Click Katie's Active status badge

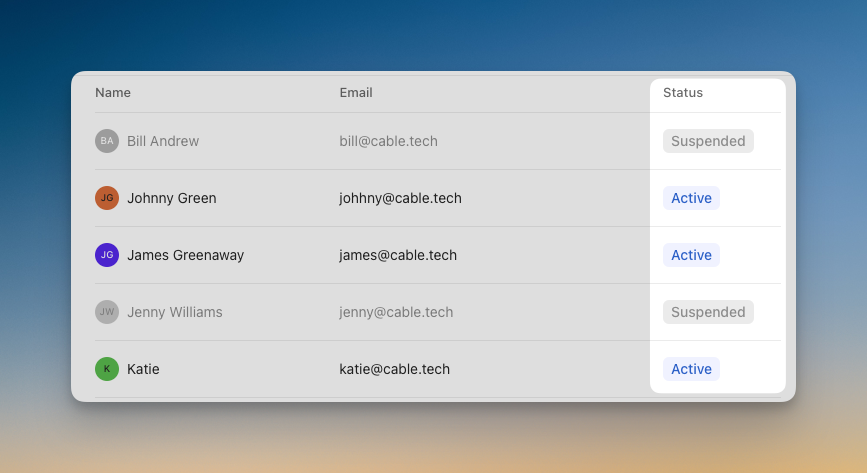691,369
